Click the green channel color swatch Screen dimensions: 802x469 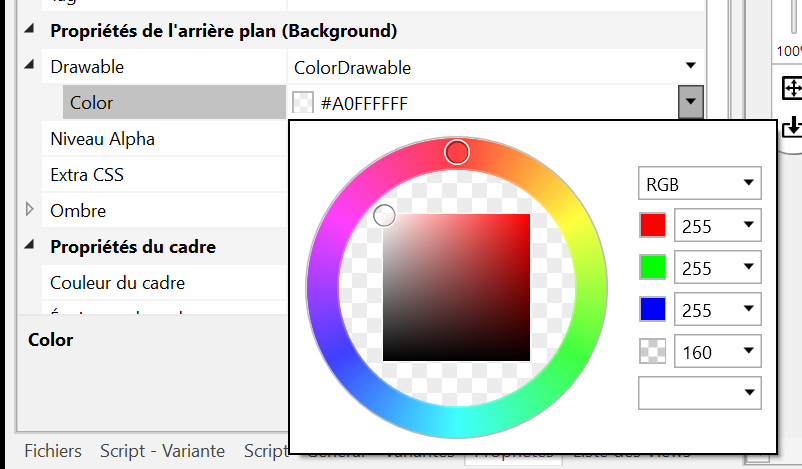652,268
